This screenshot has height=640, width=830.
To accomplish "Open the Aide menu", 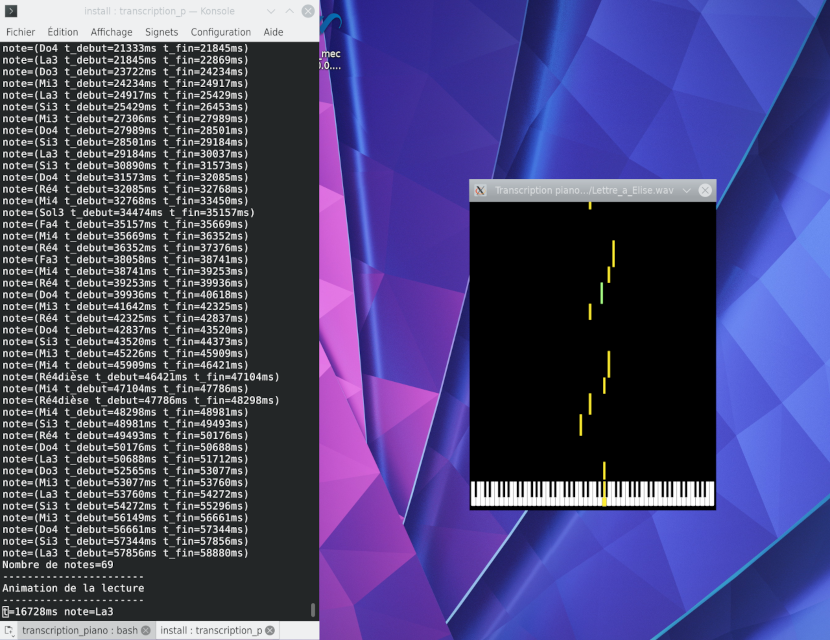I will pos(272,31).
